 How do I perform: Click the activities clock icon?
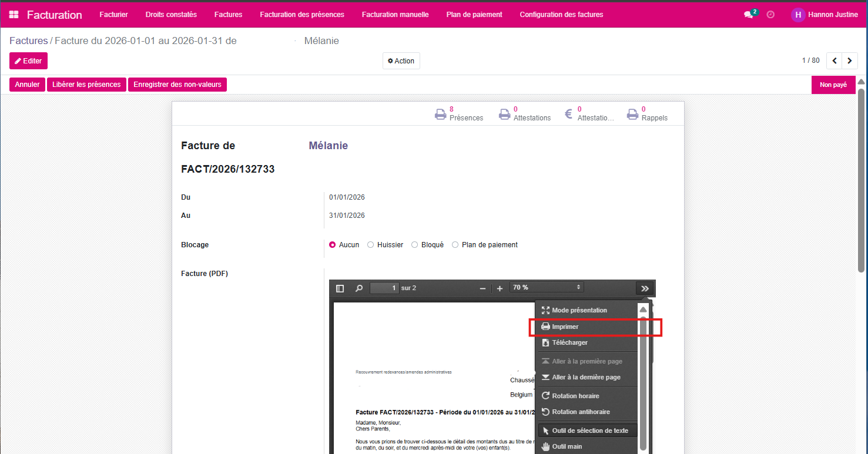(x=770, y=15)
